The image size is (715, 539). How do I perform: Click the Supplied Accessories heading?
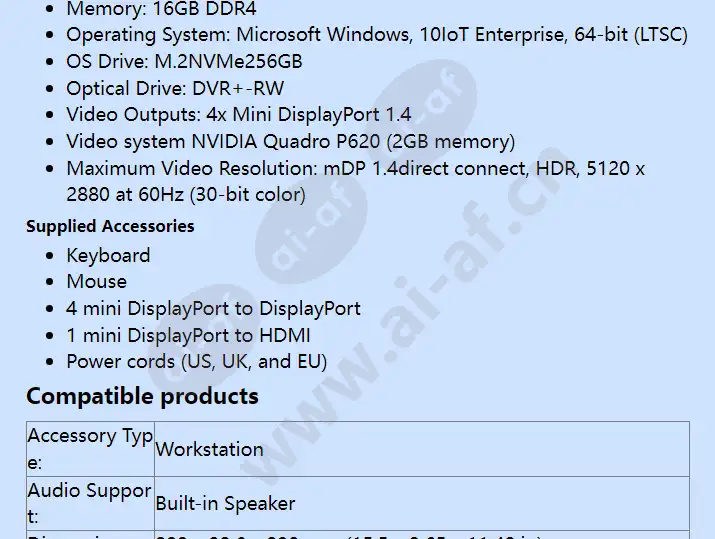(110, 226)
